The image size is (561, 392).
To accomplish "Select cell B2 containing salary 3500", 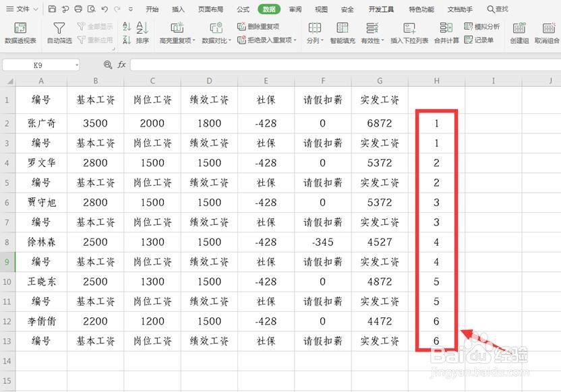I will pos(95,123).
